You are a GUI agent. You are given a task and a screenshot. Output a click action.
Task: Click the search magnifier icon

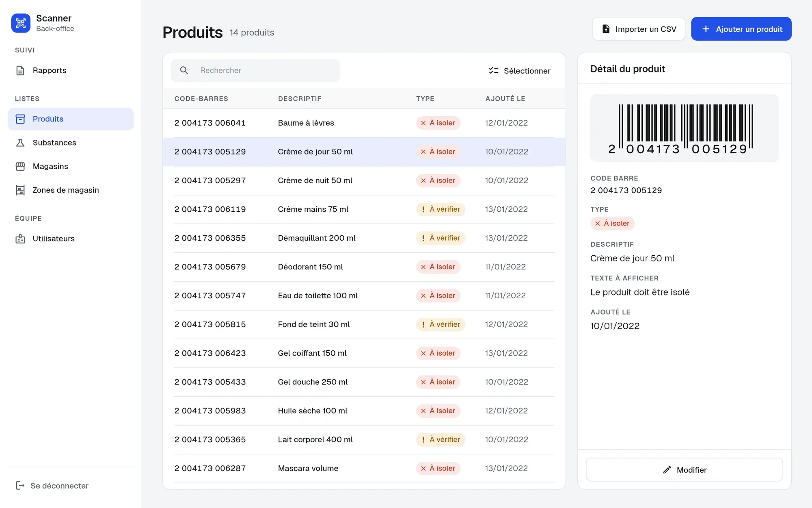[x=184, y=70]
